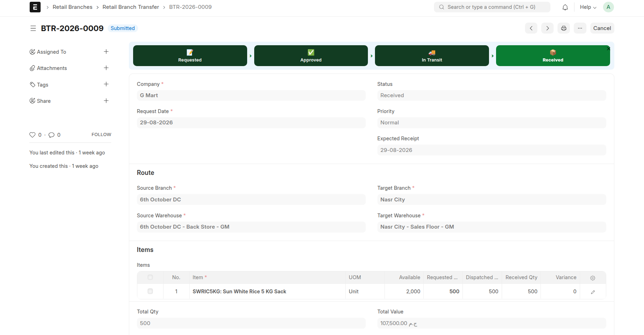Click the Received Qty column header
The height and width of the screenshot is (335, 644).
pos(521,277)
